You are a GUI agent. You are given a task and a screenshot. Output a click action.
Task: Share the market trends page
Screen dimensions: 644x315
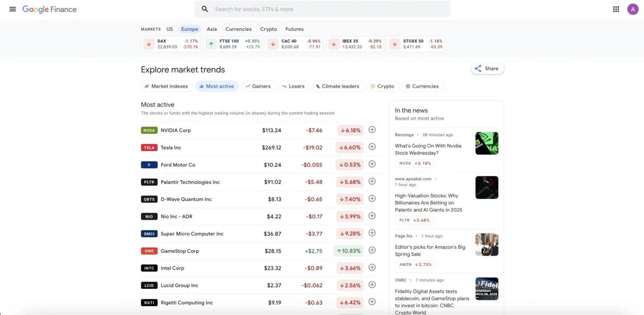tap(487, 69)
